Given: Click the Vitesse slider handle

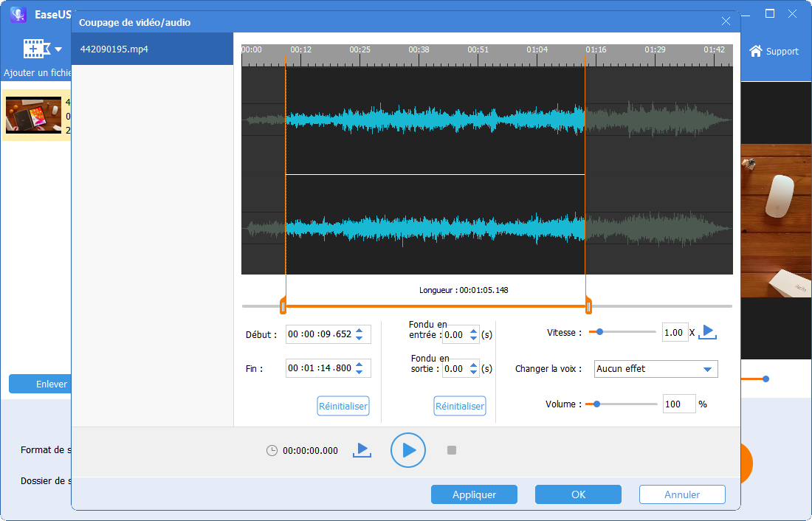Looking at the screenshot, I should tap(599, 332).
